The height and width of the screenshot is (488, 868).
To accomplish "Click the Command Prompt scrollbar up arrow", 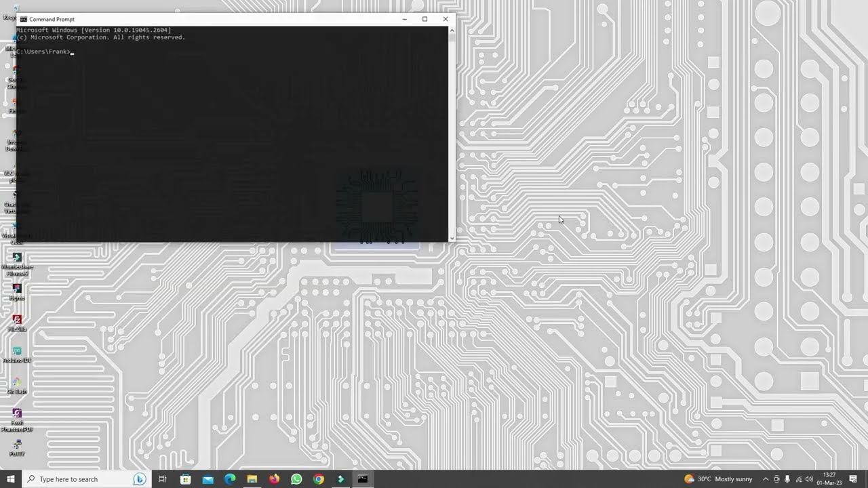I will coord(452,30).
